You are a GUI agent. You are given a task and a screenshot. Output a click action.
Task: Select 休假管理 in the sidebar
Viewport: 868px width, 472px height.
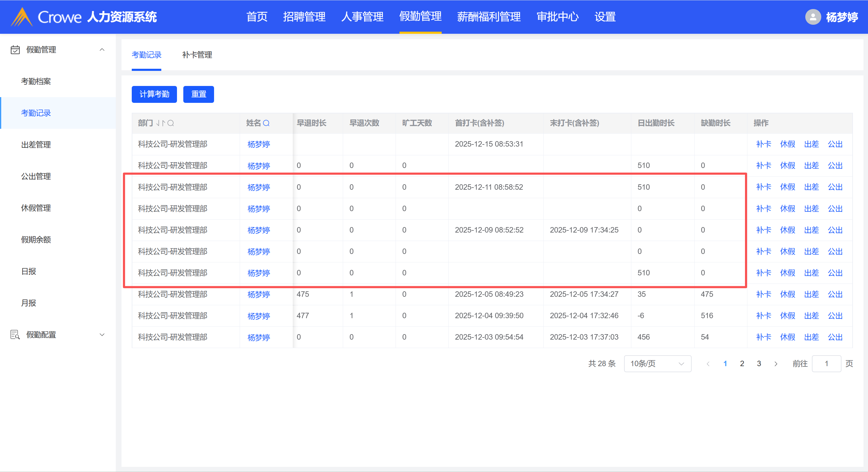(x=36, y=208)
